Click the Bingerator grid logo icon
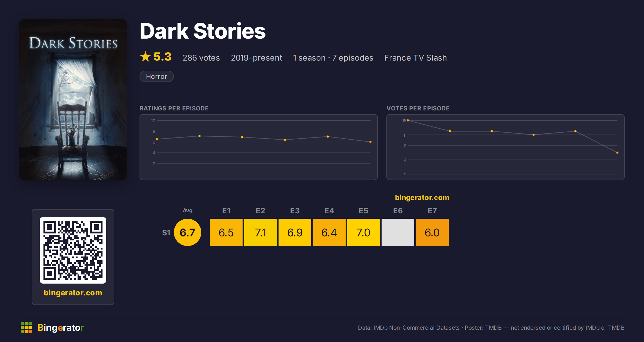 26,328
